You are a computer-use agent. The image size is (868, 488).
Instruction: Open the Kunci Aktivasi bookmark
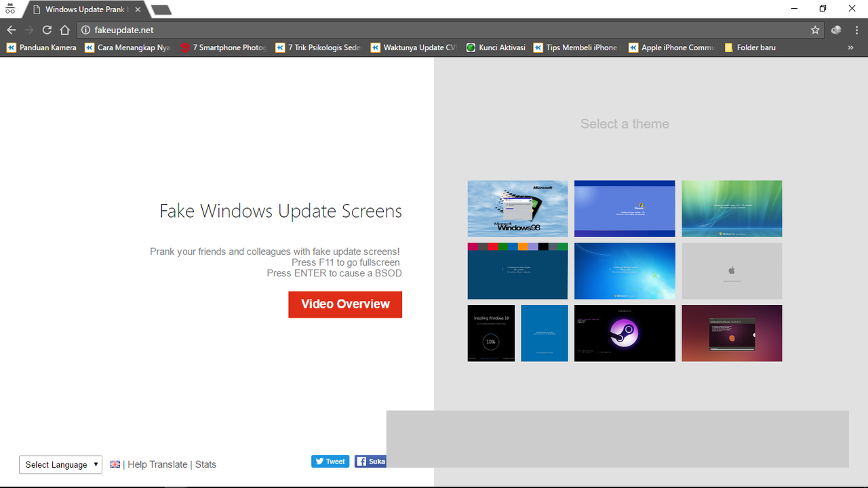tap(496, 47)
